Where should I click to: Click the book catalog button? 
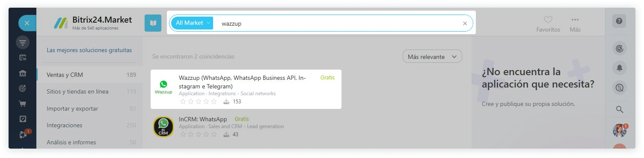(x=153, y=23)
